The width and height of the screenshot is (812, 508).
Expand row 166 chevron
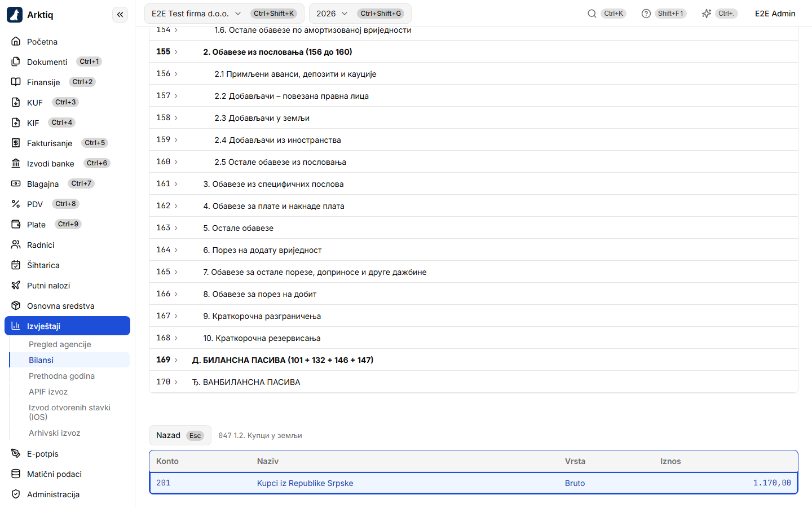[176, 294]
